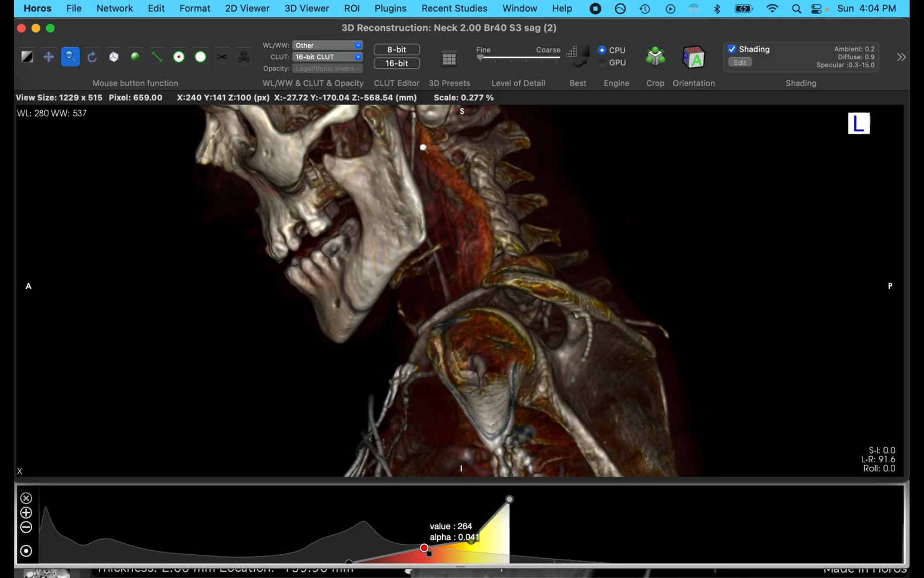The image size is (924, 578).
Task: Open the 16-bit CLUT dropdown
Action: [x=327, y=57]
